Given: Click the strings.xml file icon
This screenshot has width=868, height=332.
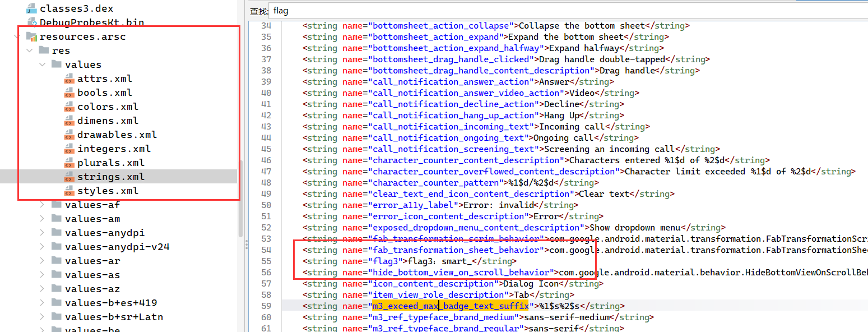Looking at the screenshot, I should coord(69,177).
